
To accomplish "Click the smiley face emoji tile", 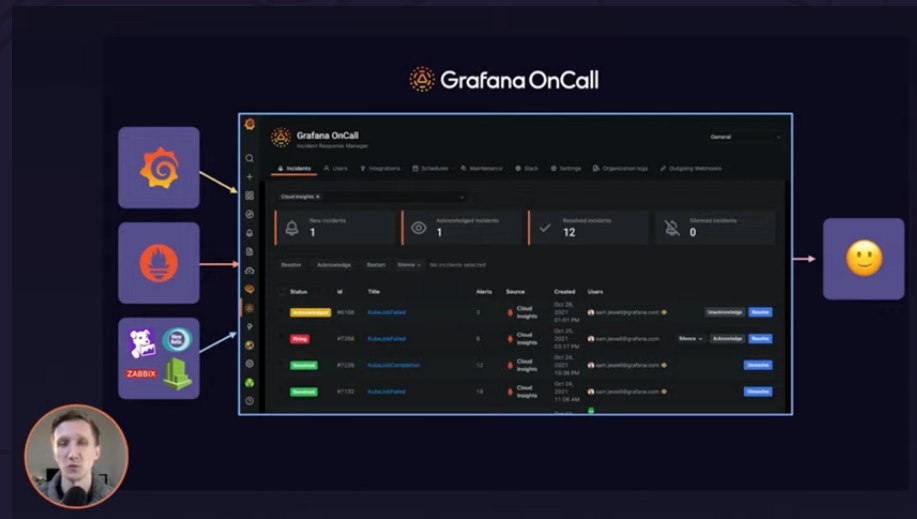I will 864,259.
